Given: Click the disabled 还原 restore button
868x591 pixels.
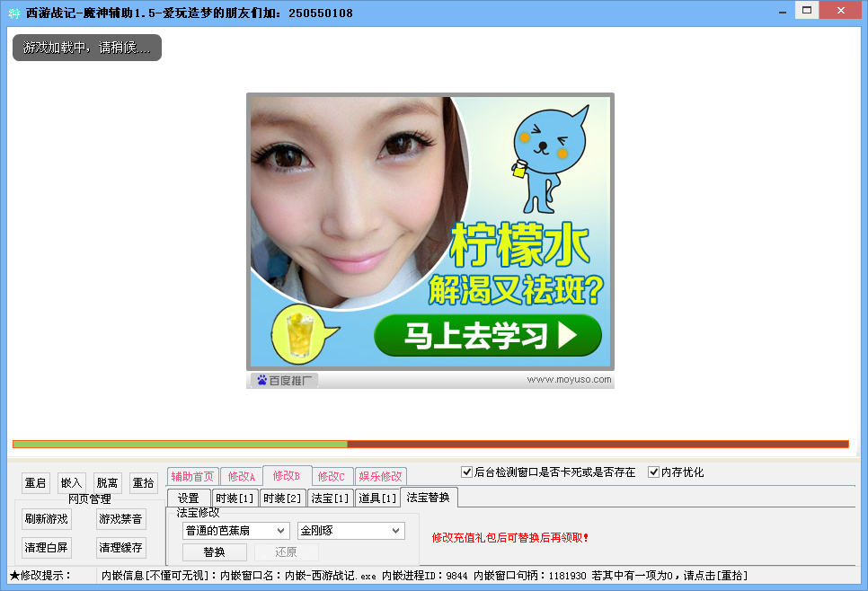Looking at the screenshot, I should [x=287, y=552].
